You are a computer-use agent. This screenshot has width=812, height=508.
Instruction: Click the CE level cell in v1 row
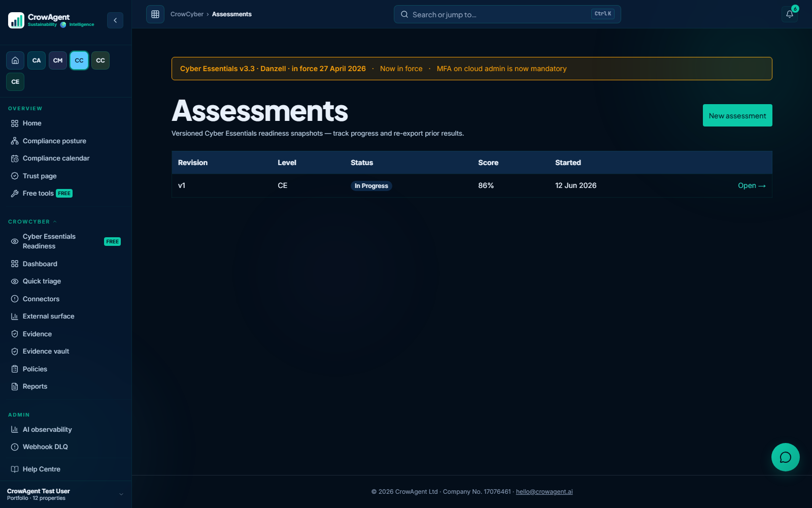283,186
